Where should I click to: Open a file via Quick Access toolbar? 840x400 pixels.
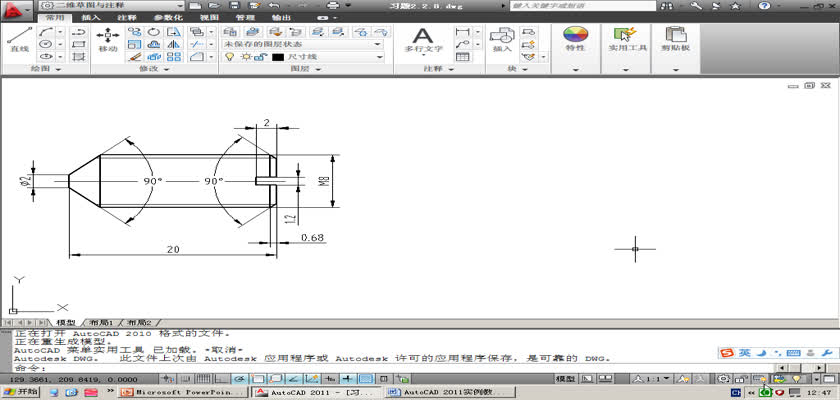(214, 5)
